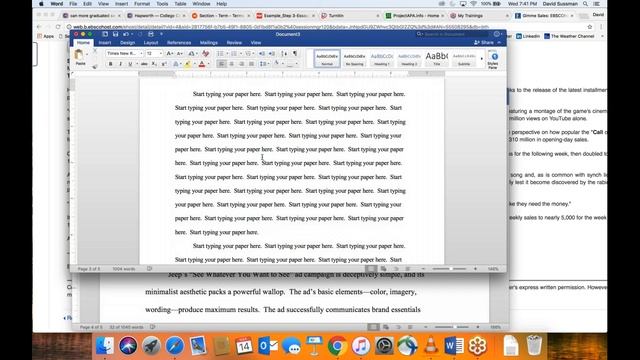Screen dimensions: 640x360
Task: Align text left
Action: 221,64
